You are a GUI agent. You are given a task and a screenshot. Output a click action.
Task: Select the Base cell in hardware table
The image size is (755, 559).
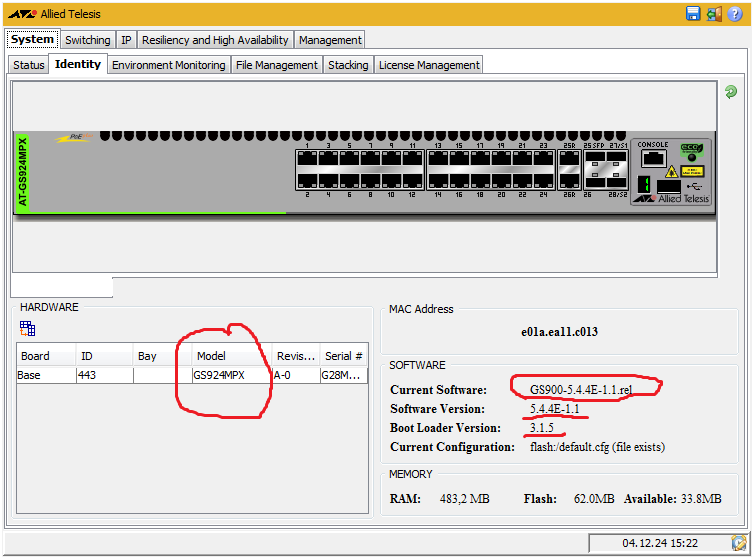coord(46,375)
